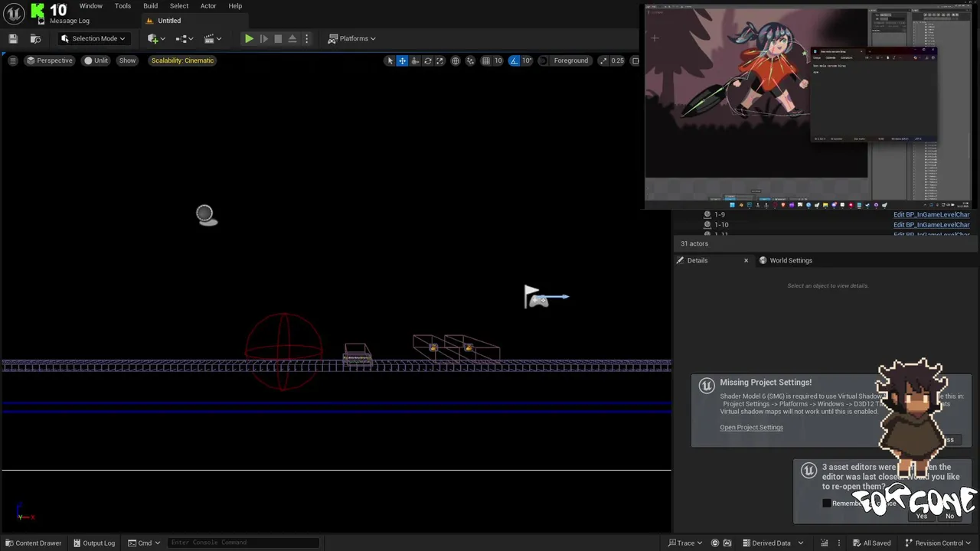This screenshot has height=551, width=980.
Task: Tick the Remember checkbox in notification
Action: point(826,503)
